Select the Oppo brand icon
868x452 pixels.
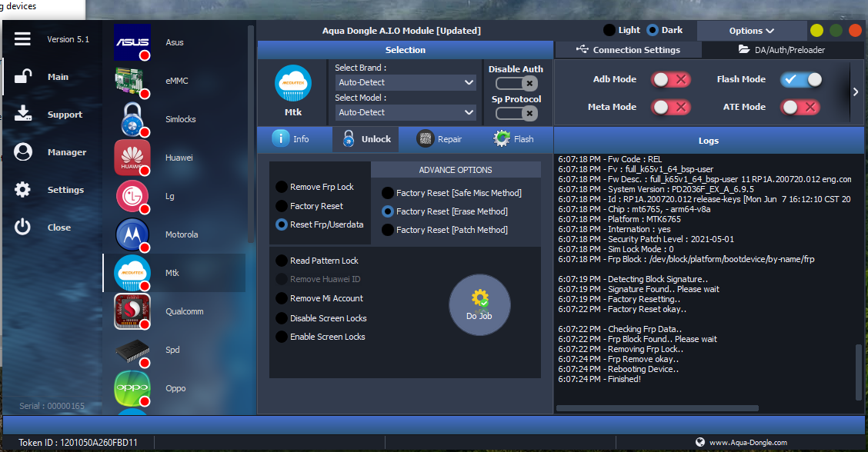click(x=132, y=388)
